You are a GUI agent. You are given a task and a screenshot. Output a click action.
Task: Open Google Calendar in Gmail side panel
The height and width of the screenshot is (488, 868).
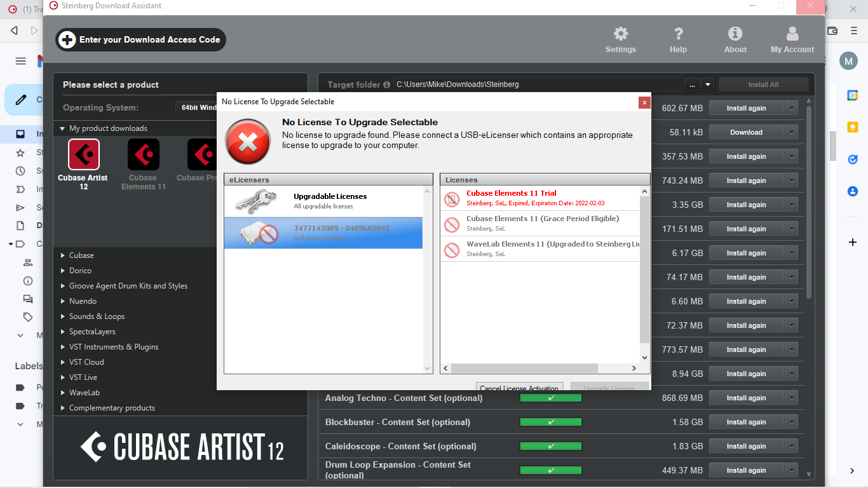[x=853, y=95]
